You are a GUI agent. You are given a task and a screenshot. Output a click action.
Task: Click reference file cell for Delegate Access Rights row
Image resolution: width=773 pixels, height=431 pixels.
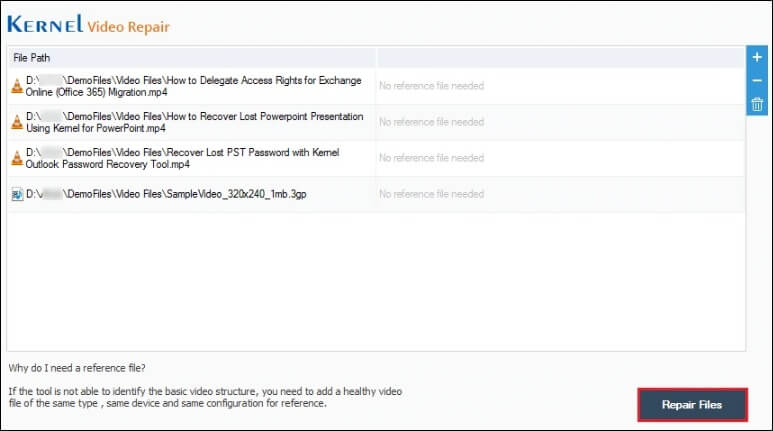[561, 86]
